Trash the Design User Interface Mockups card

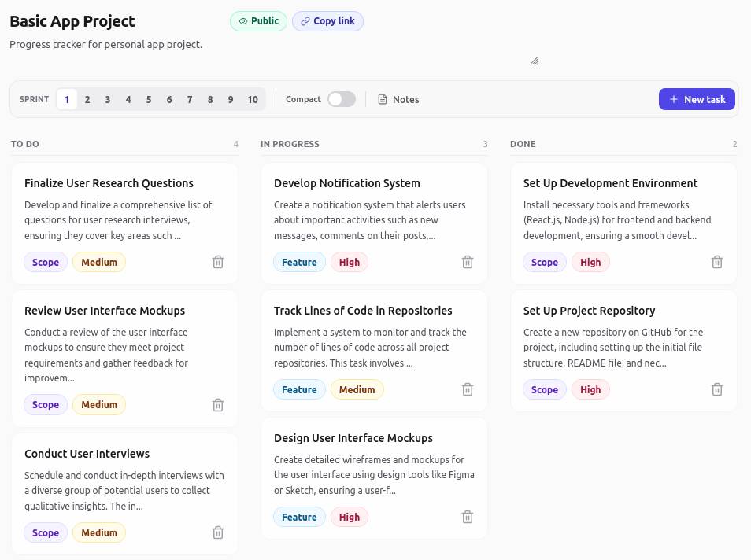pyautogui.click(x=468, y=517)
